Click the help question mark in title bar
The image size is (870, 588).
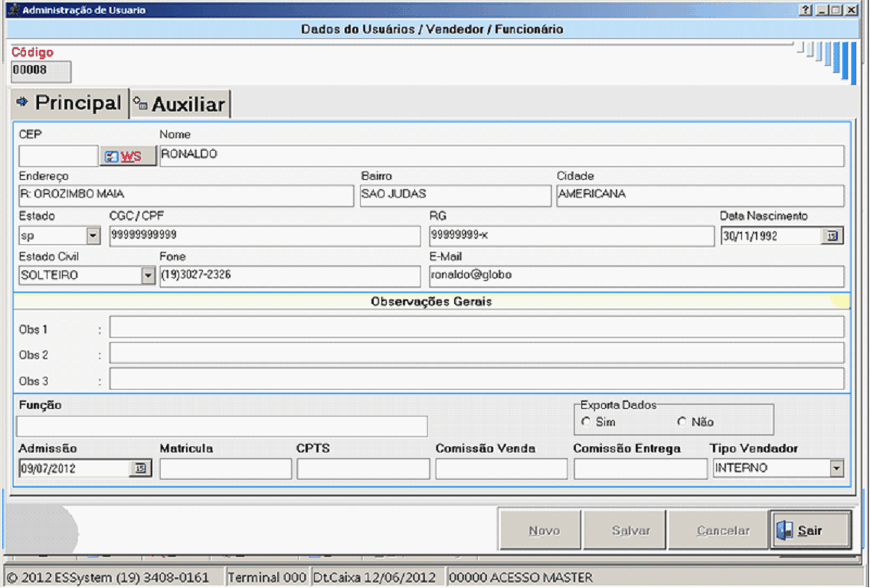pos(805,11)
